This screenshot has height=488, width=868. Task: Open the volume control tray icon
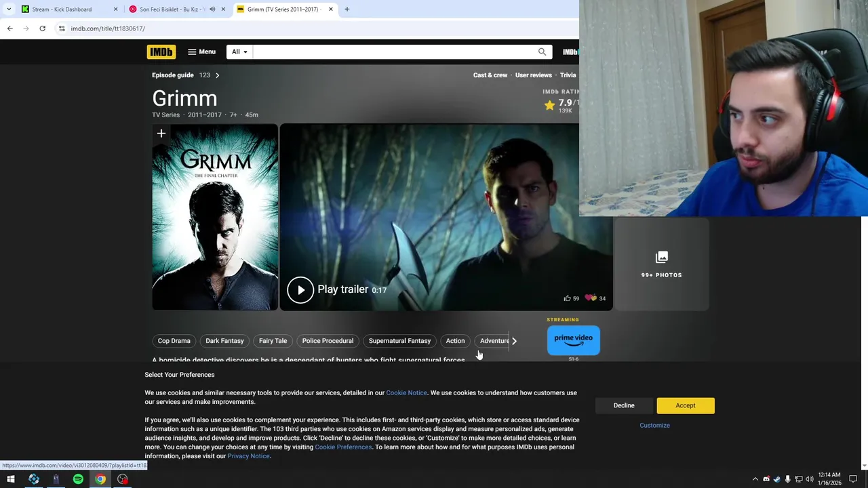coord(809,479)
